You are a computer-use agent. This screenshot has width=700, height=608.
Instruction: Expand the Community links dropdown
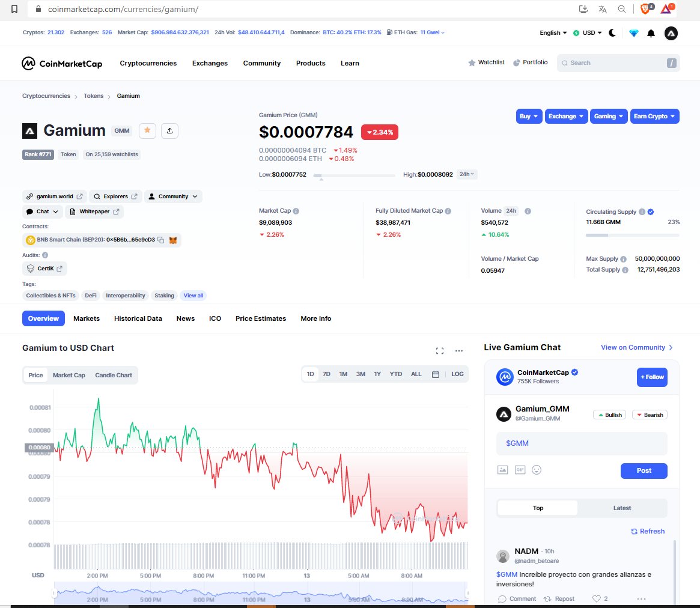(x=173, y=196)
